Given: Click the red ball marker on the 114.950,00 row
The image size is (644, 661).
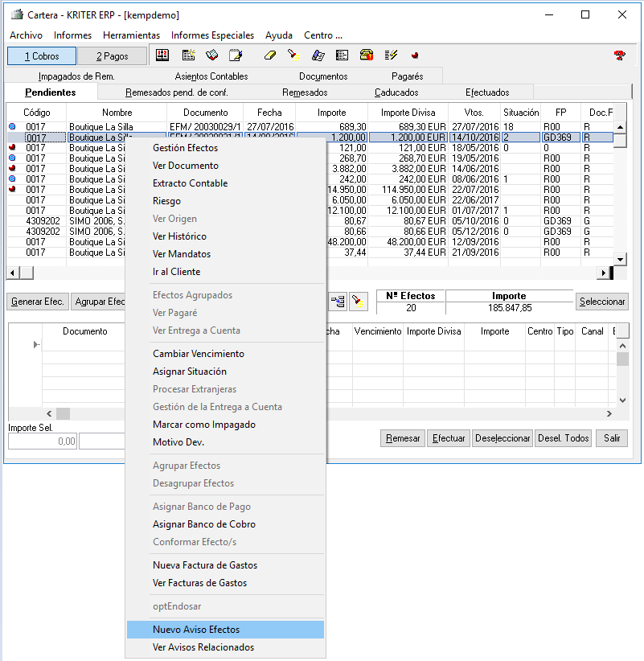Looking at the screenshot, I should tap(12, 189).
